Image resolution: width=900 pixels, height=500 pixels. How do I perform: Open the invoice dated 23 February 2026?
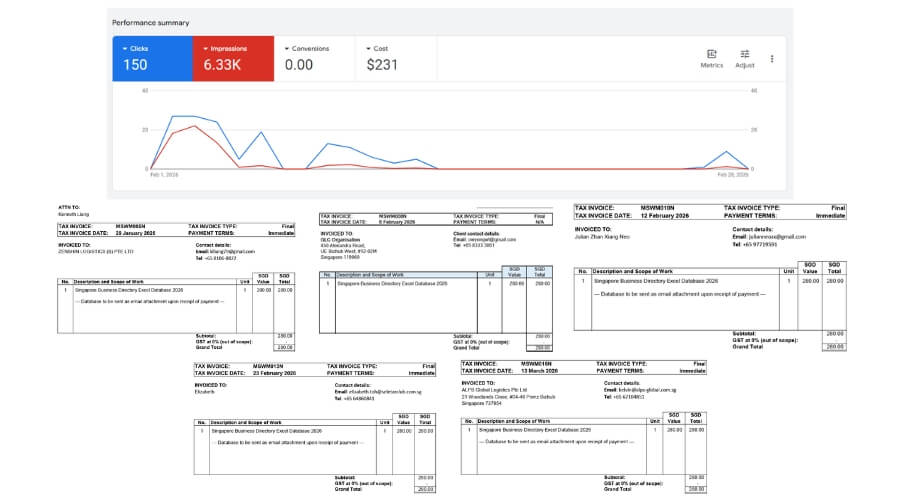click(x=315, y=428)
